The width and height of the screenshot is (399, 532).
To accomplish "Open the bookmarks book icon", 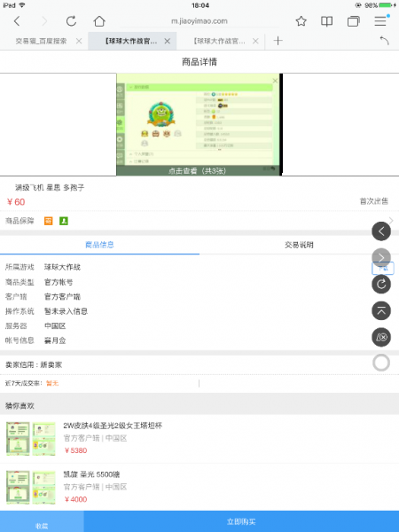I will (x=326, y=21).
